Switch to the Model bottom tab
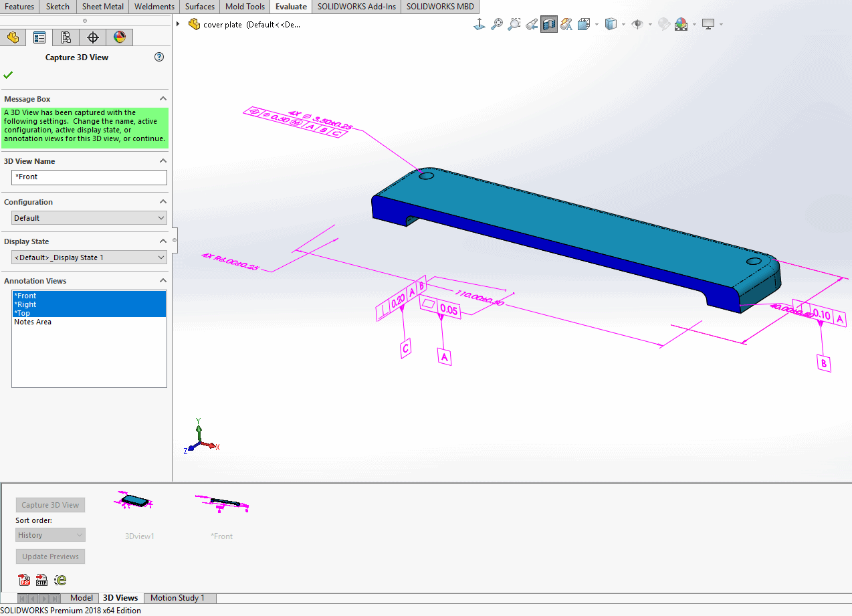This screenshot has height=616, width=852. pos(82,598)
